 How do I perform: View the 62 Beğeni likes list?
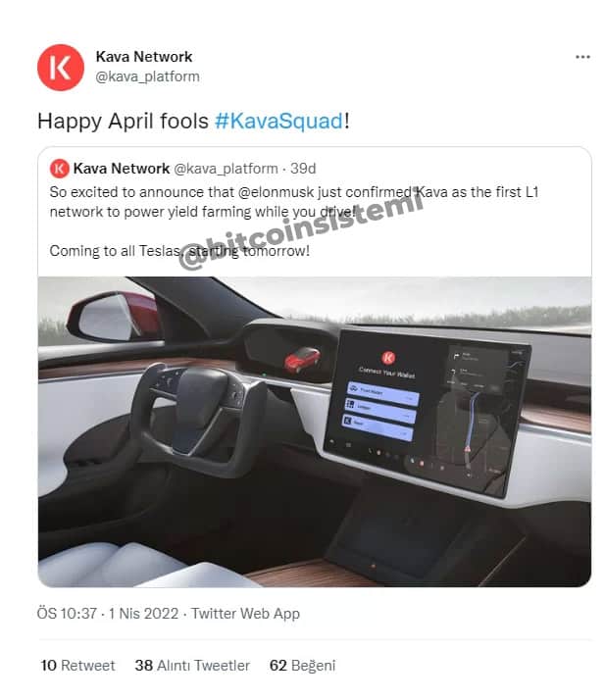tap(302, 666)
